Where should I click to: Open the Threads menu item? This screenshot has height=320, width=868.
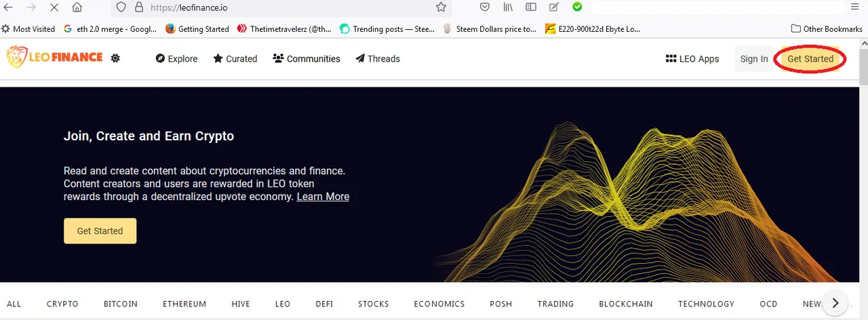point(378,58)
